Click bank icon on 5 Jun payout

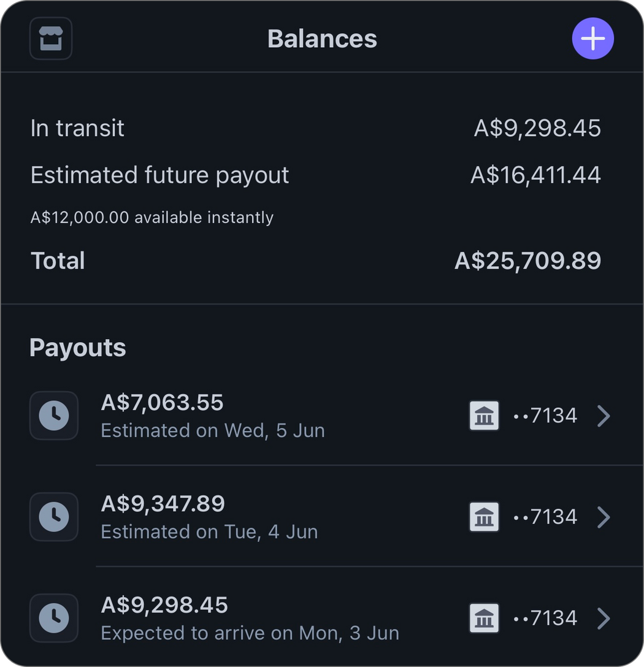click(484, 416)
